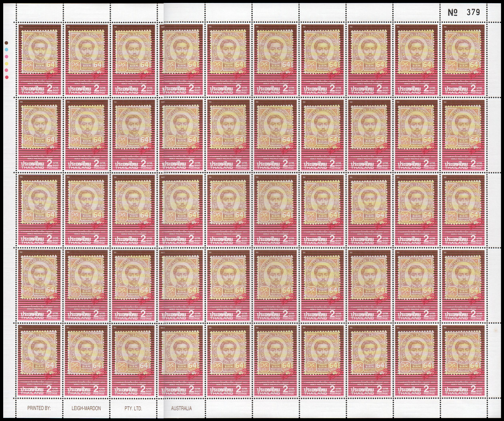
Task: Click the 'PTY. LTD.' margin imprint
Action: click(133, 408)
